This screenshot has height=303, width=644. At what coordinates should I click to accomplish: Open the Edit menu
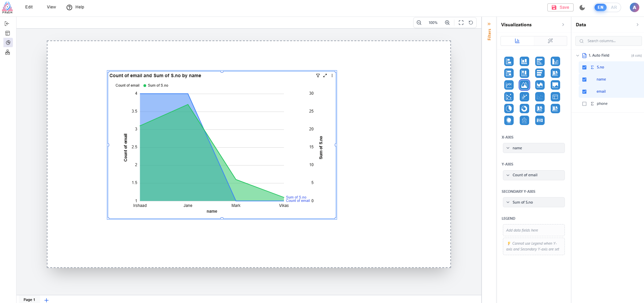tap(29, 7)
